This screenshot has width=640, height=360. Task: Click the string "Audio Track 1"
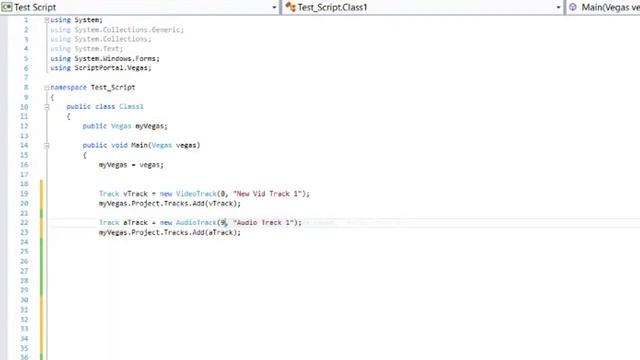coord(263,223)
